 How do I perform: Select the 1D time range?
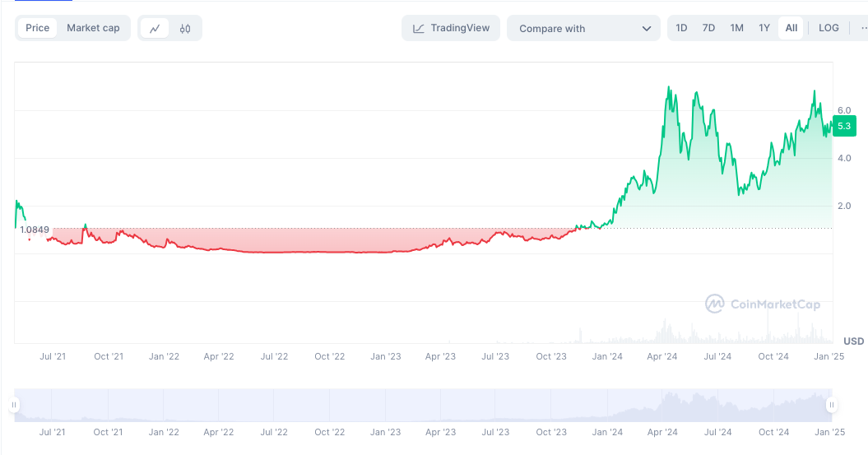click(x=681, y=28)
